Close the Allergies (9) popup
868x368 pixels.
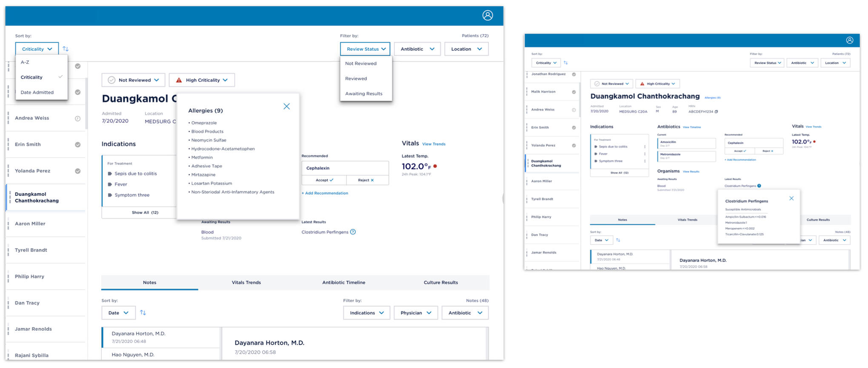click(x=286, y=106)
